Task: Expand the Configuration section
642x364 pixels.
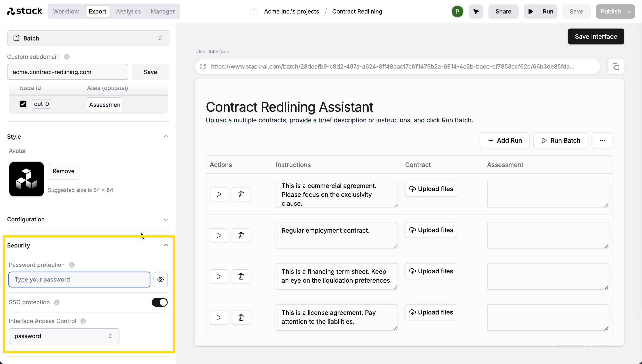Action: point(166,219)
